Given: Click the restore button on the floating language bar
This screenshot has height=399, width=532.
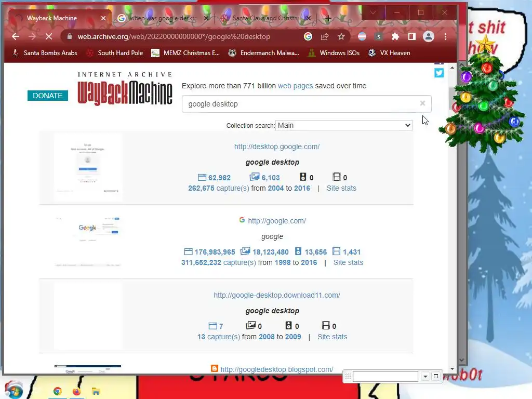Looking at the screenshot, I should coord(436,376).
